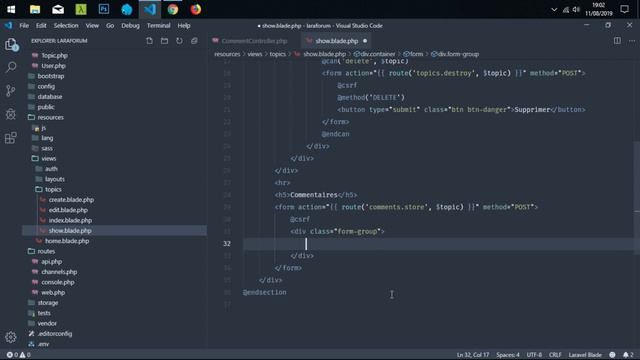Viewport: 640px width, 360px height.
Task: Click the 'topics' breadcrumb segment
Action: [278, 54]
